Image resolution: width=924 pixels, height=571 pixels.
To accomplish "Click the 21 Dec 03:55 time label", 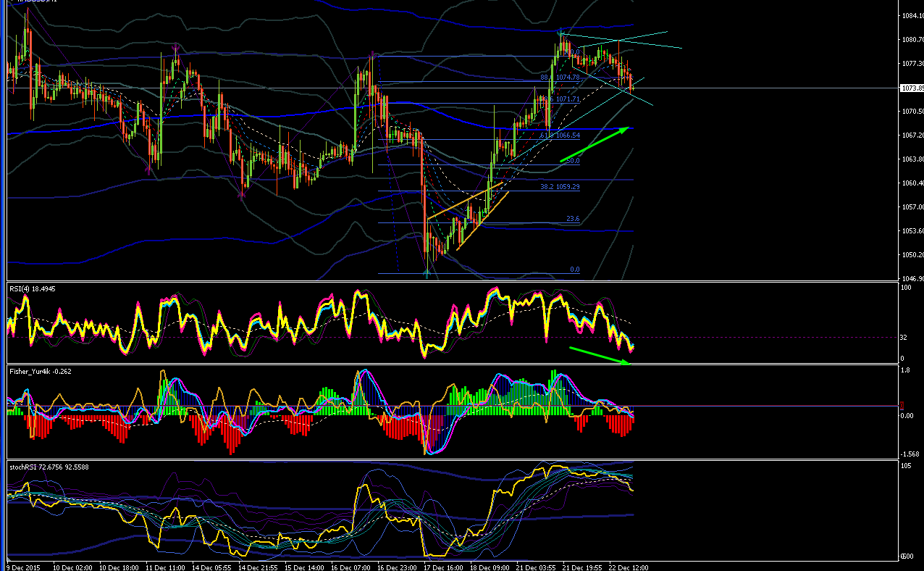I will [x=536, y=567].
